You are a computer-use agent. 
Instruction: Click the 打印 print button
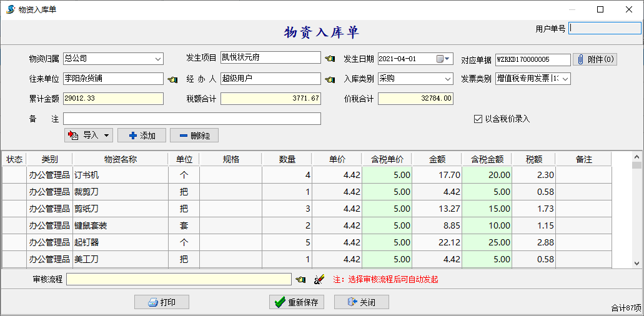coord(161,302)
